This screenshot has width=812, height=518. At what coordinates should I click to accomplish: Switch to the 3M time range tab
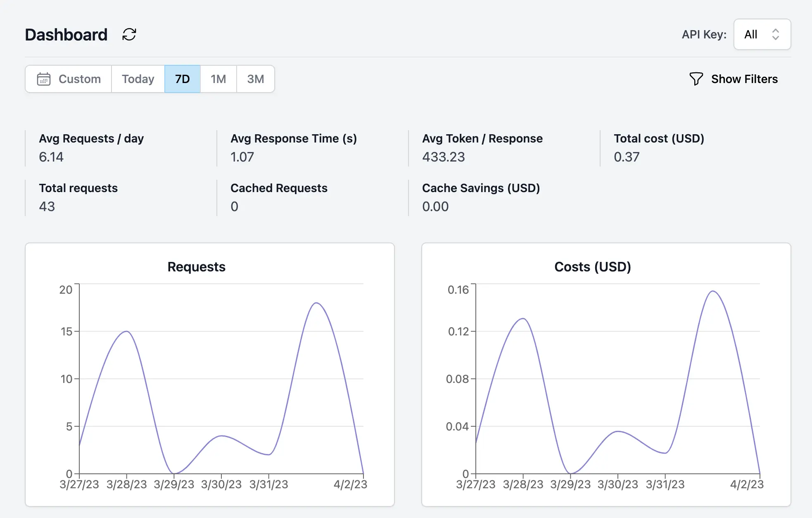[255, 78]
